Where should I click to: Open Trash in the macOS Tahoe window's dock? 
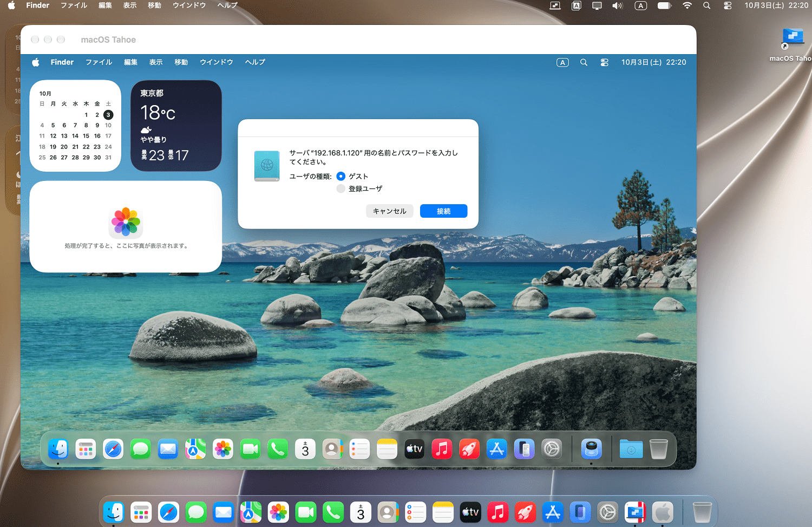coord(658,449)
